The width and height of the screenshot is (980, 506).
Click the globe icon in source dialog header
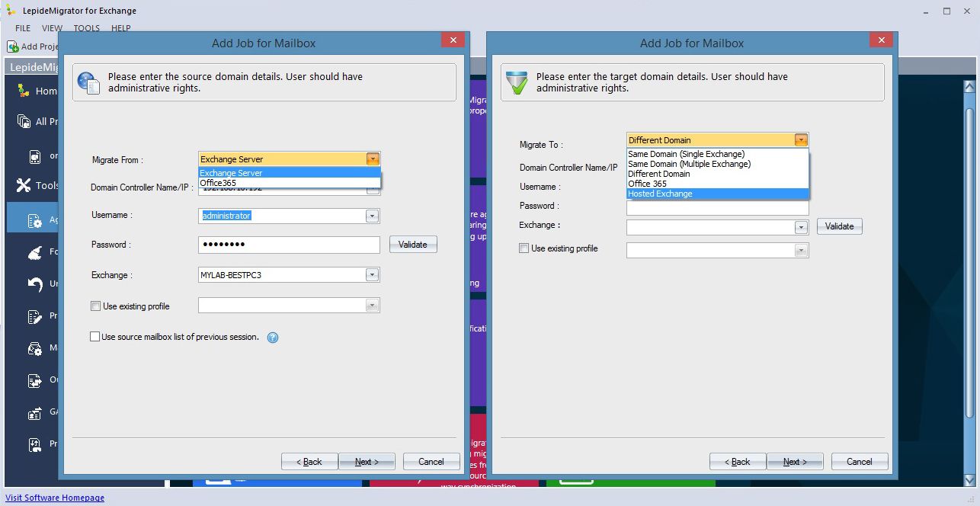click(88, 82)
